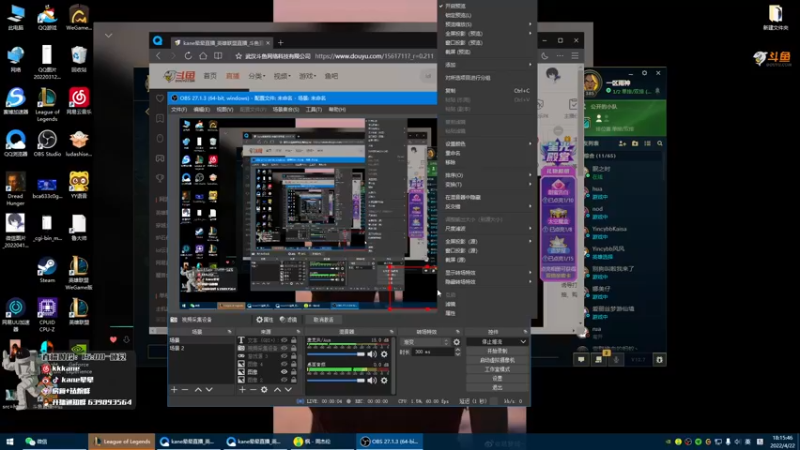
Task: Open friend search in the League client
Action: pos(660,144)
